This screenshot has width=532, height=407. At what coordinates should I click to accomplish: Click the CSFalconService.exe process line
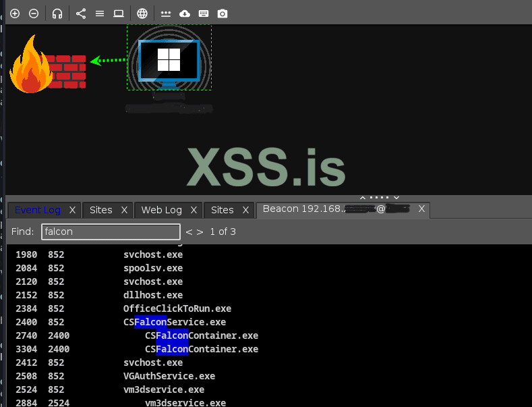click(x=175, y=322)
